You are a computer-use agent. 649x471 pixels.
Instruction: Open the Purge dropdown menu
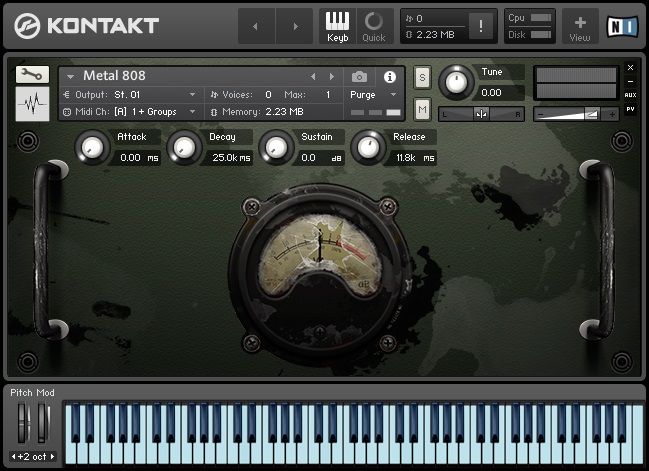pos(374,94)
